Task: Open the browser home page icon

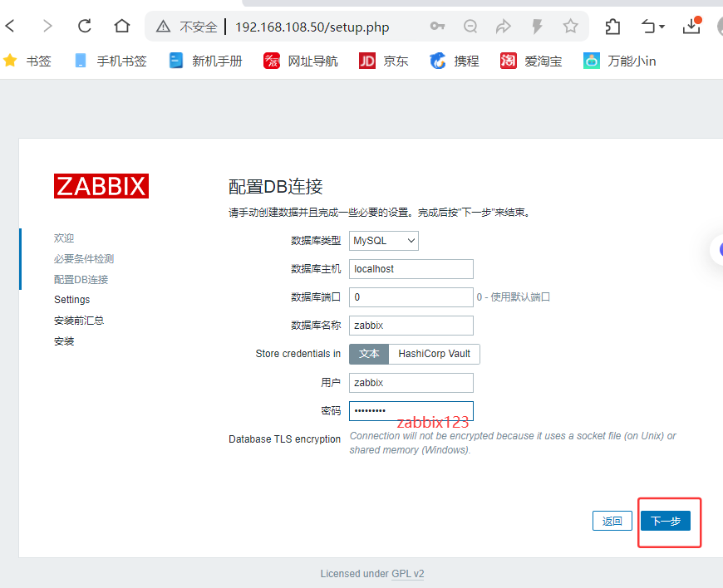Action: click(121, 26)
